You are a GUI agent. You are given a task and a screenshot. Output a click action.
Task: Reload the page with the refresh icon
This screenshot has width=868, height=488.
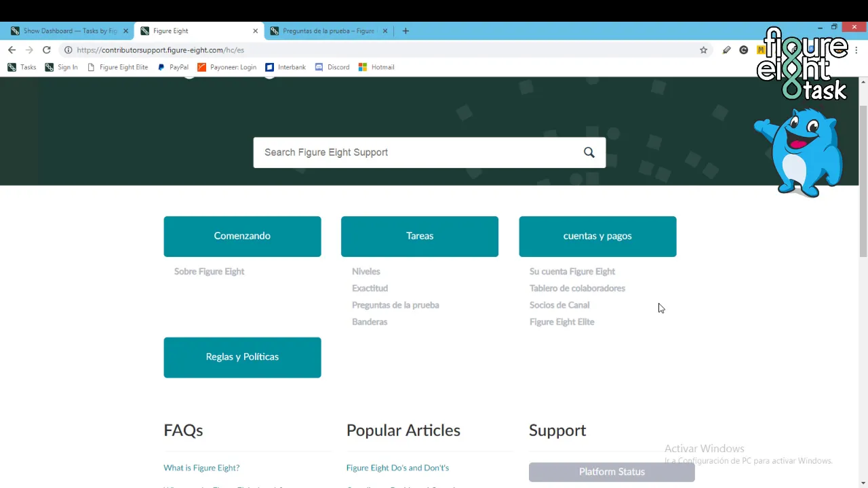[47, 50]
